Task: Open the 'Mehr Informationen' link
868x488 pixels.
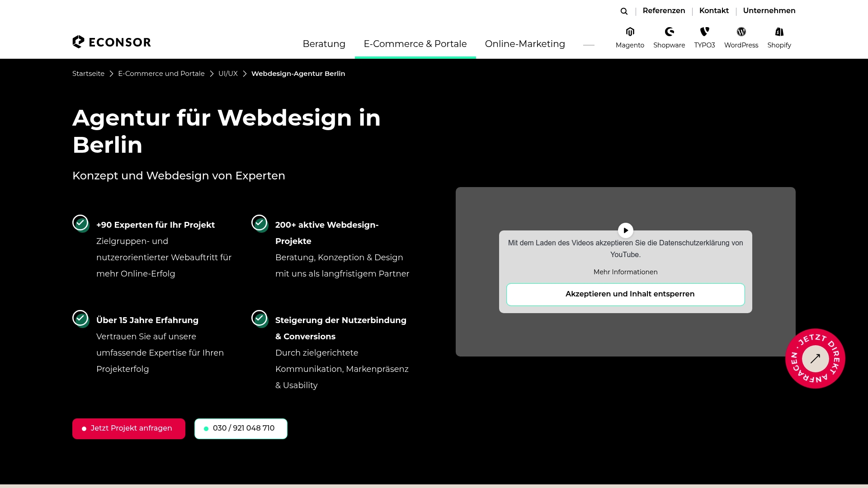Action: pyautogui.click(x=625, y=272)
